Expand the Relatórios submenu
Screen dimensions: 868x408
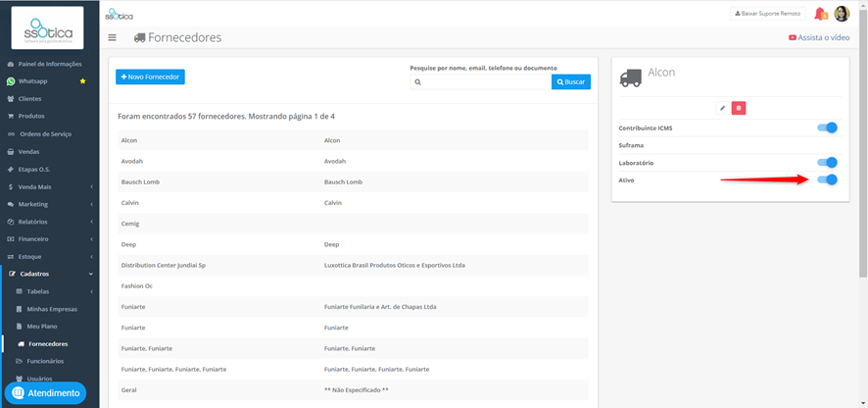pos(49,222)
